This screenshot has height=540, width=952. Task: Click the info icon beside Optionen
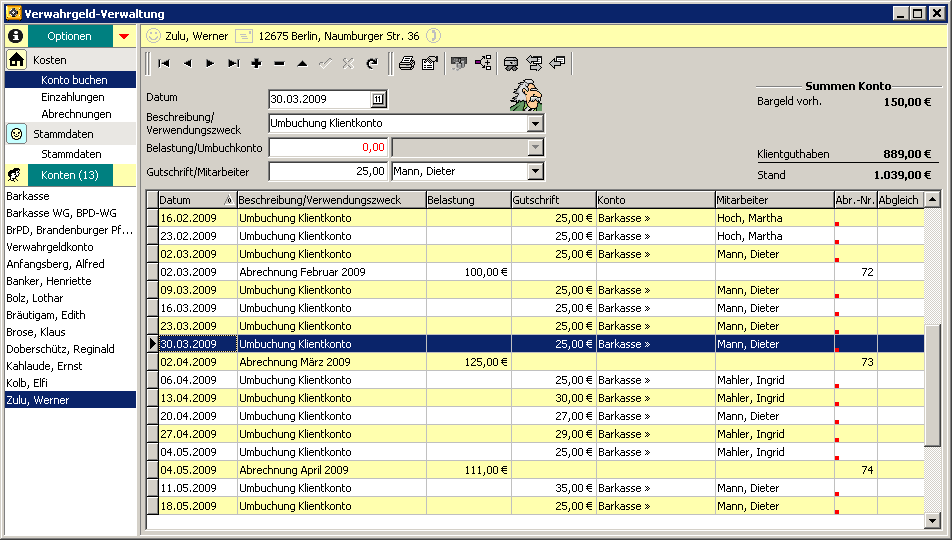16,36
